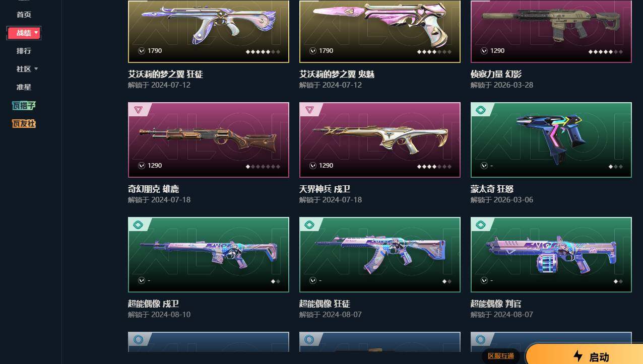Click the green tier icon on 超能偶像 狂徒 card

coord(309,225)
